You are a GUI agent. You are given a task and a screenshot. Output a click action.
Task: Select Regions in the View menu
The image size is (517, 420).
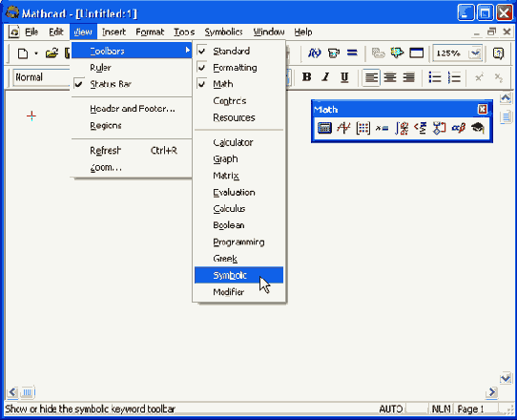(x=132, y=126)
